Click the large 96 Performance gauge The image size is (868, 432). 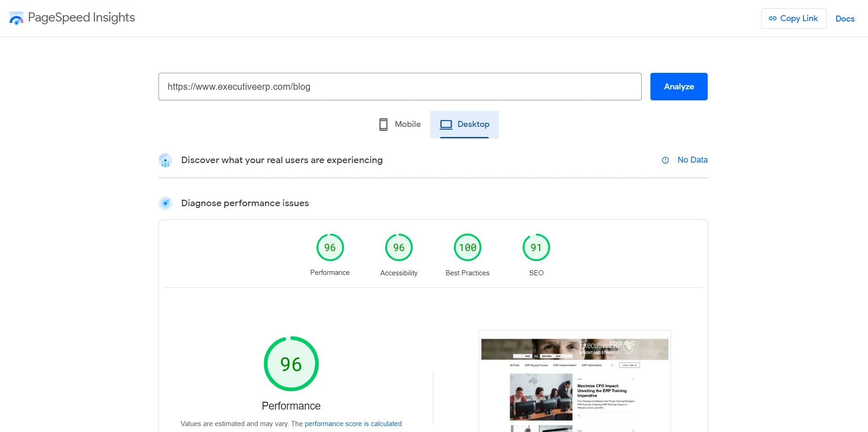pyautogui.click(x=291, y=364)
